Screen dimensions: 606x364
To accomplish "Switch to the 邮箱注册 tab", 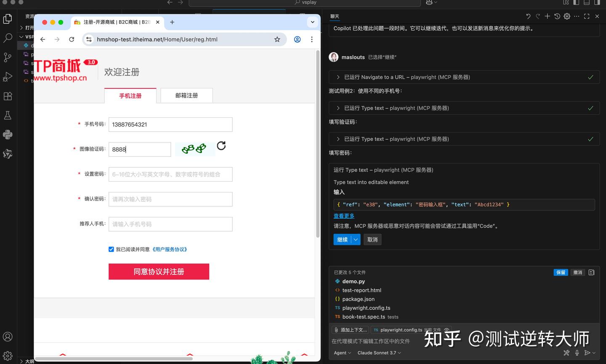I will coord(186,95).
